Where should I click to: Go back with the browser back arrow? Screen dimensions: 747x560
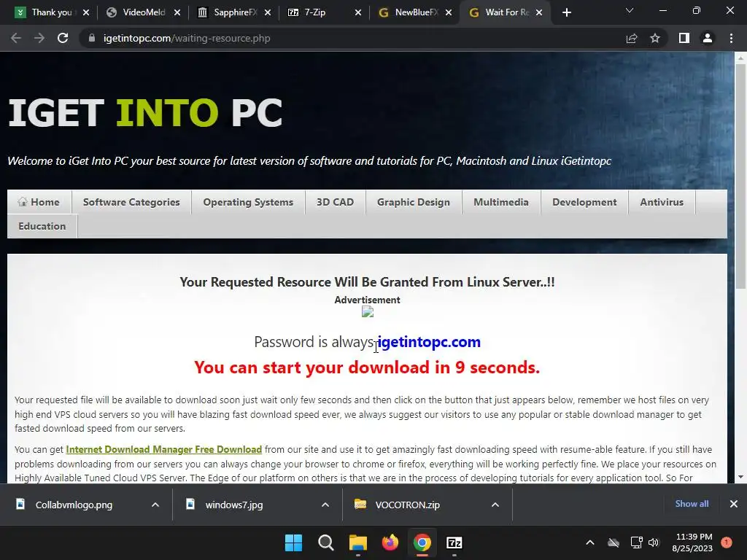[x=16, y=38]
